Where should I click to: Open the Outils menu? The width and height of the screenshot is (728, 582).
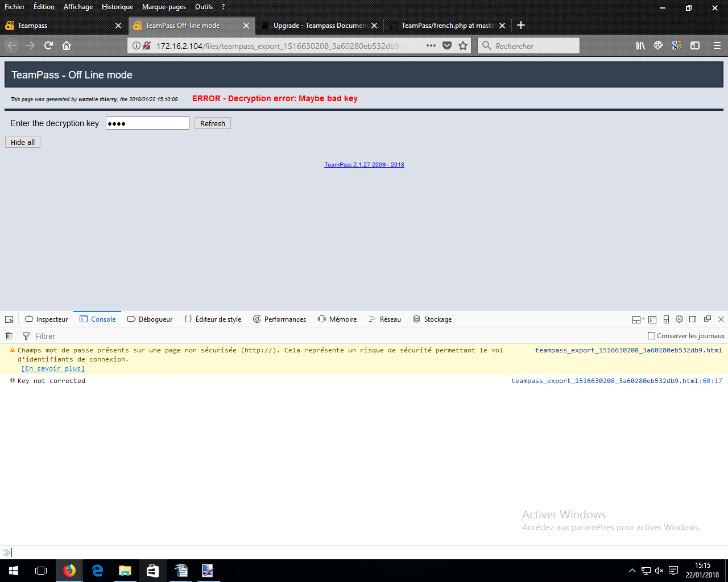click(x=203, y=7)
